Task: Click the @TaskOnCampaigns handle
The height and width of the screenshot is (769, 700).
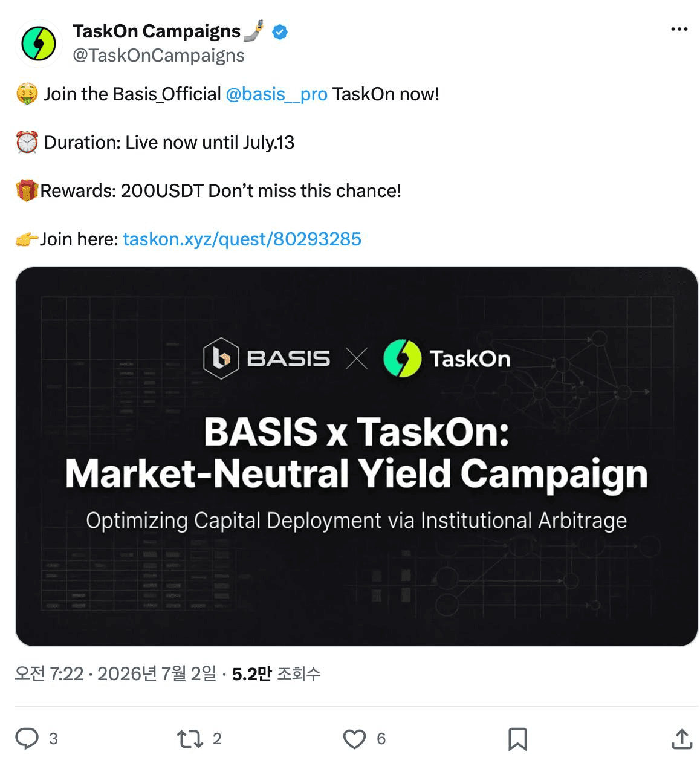Action: 158,55
